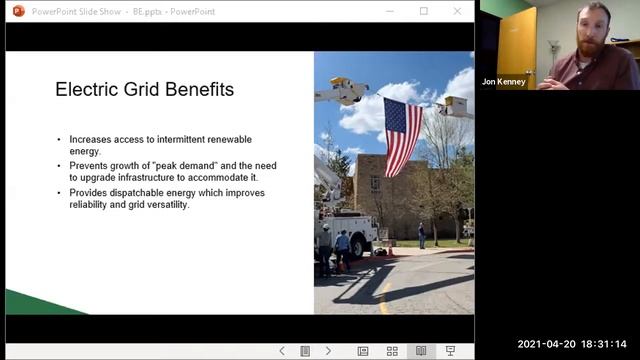Maximize the PowerPoint Slide Show window
640x360 pixels.
click(x=424, y=11)
